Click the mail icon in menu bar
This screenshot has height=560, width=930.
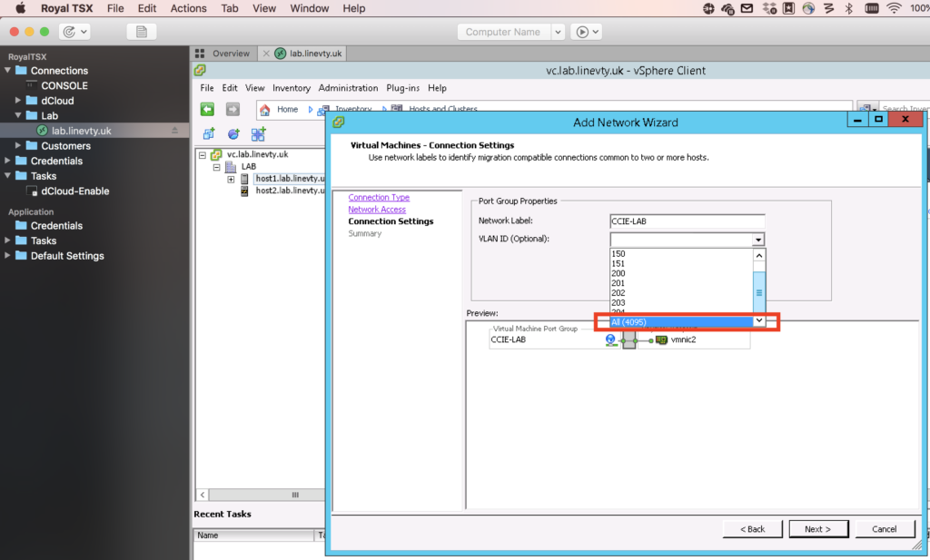[747, 8]
